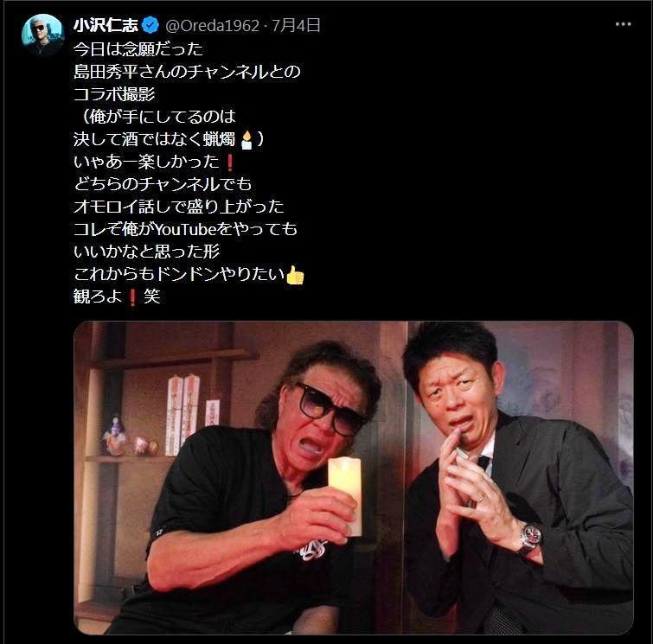Click the white candle held in photo
This screenshot has height=644, width=653.
pos(345,495)
